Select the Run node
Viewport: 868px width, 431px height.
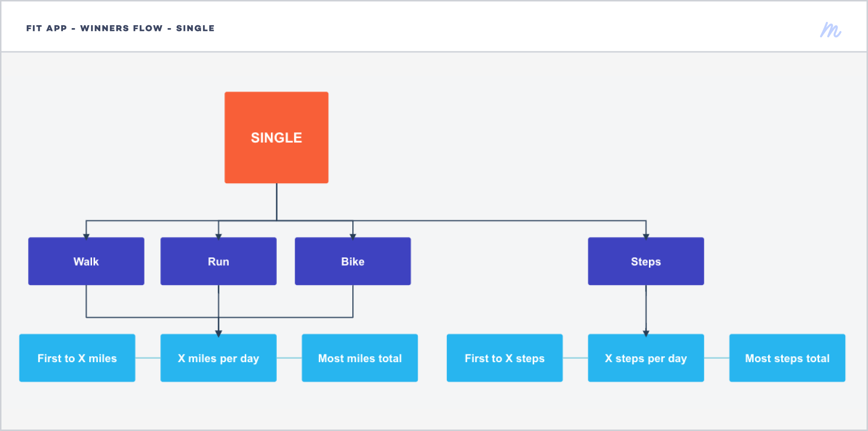click(219, 261)
